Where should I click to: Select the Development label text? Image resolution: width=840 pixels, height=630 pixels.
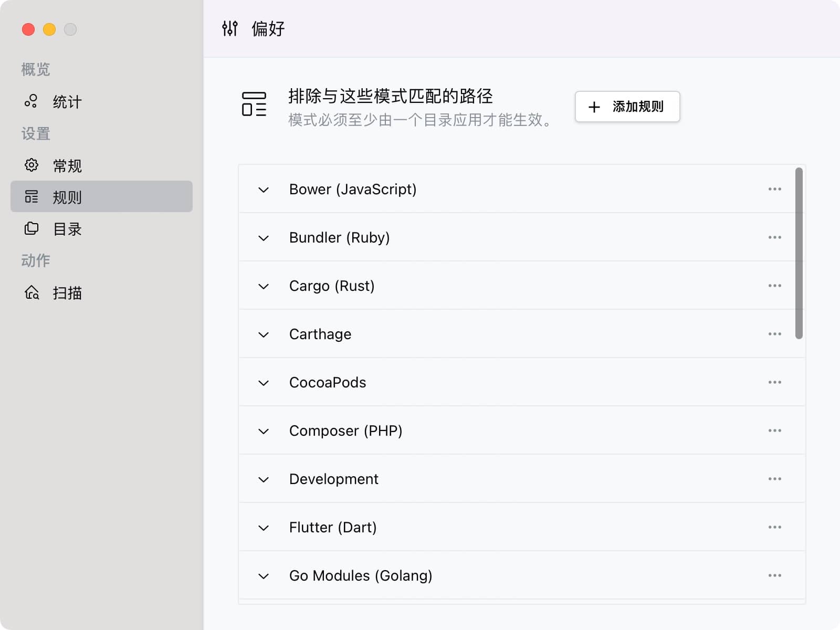point(333,479)
